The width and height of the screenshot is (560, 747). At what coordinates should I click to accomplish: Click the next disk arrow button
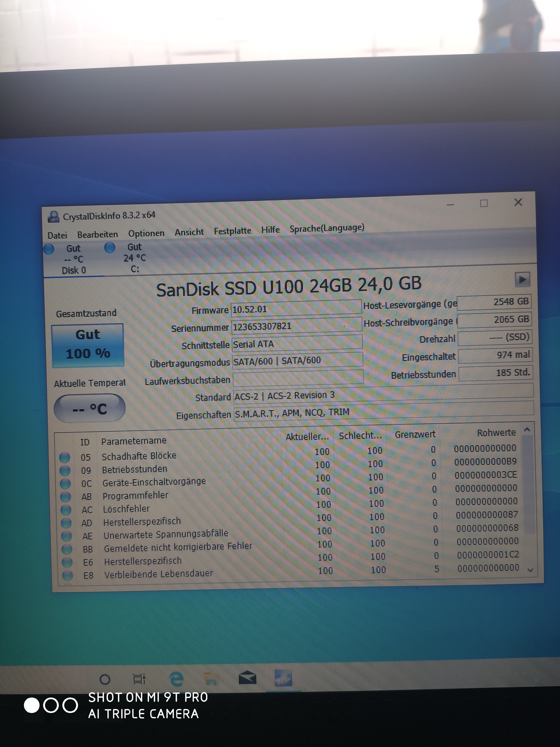click(522, 279)
